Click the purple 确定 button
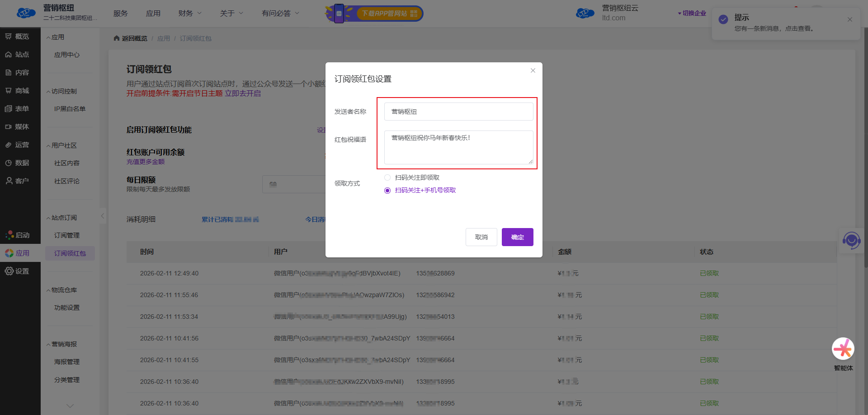This screenshot has height=415, width=868. (x=517, y=237)
